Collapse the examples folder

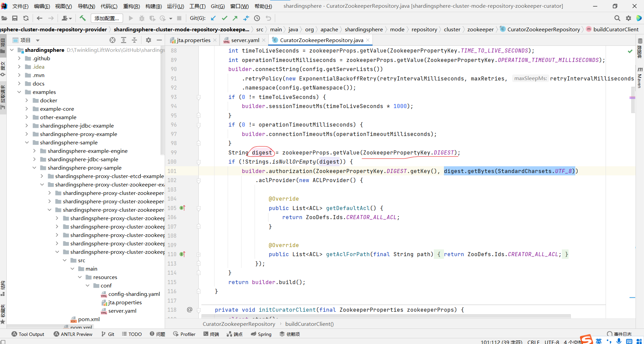click(x=19, y=92)
